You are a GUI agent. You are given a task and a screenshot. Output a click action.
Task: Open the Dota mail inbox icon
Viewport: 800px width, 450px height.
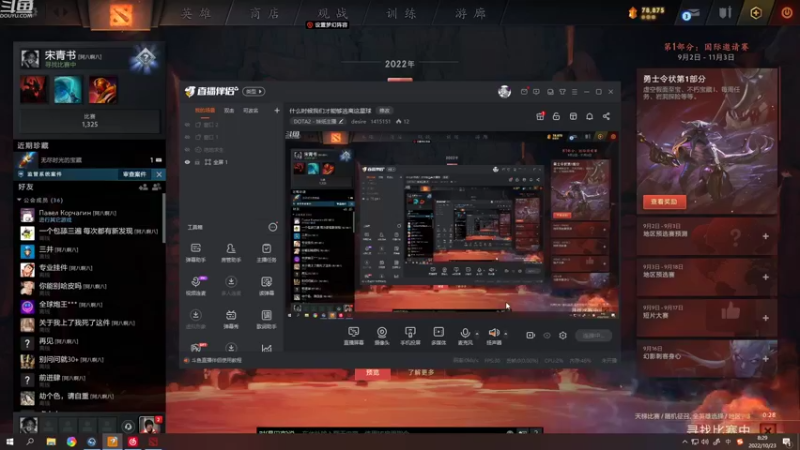[690, 14]
